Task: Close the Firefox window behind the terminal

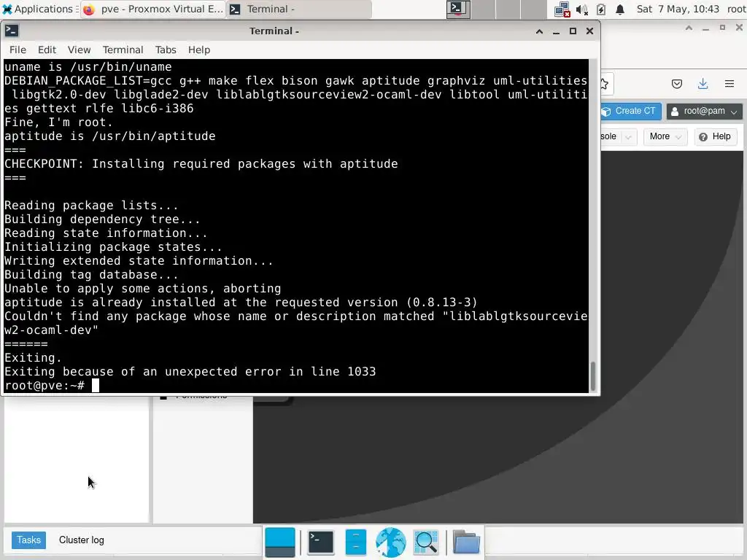Action: tap(739, 28)
